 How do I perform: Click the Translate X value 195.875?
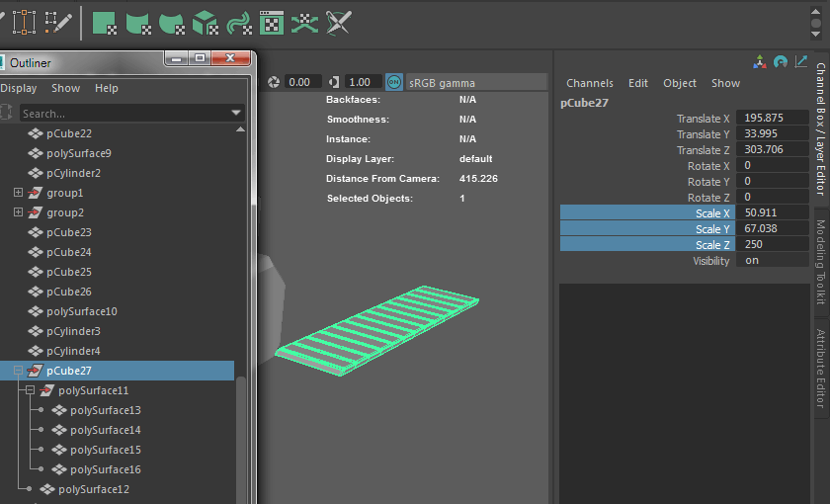tap(773, 118)
